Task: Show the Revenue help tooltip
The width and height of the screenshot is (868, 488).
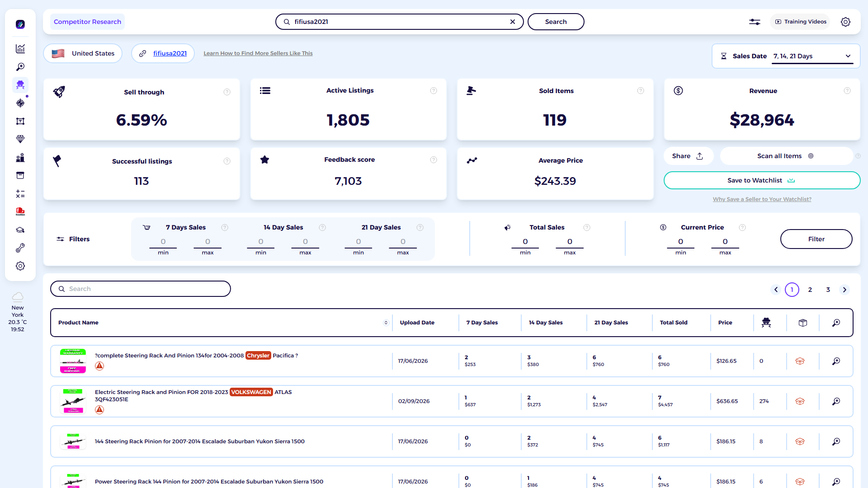Action: [x=847, y=91]
